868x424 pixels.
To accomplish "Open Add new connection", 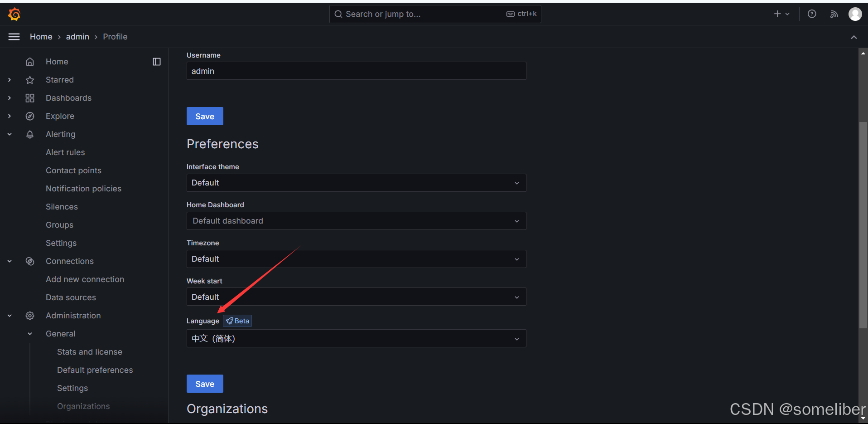I will (x=85, y=279).
